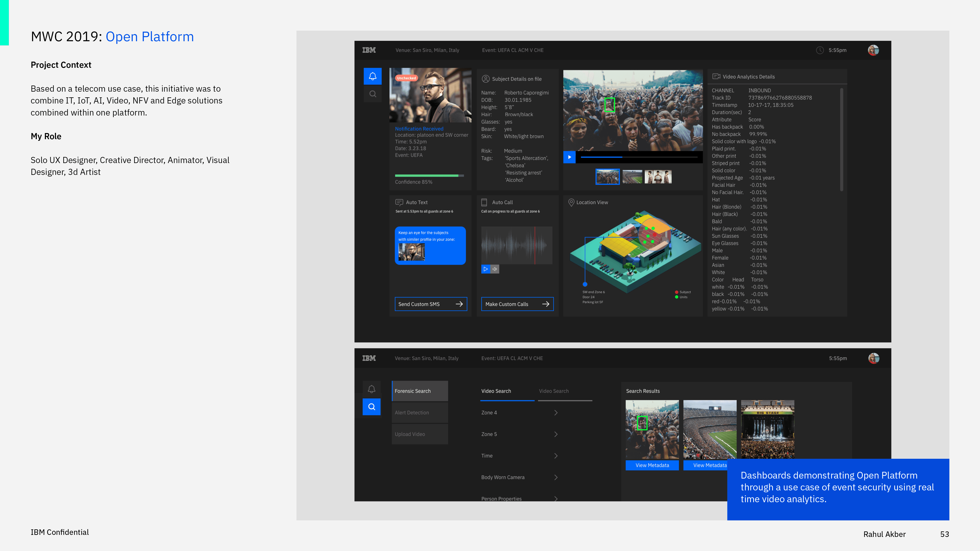Select Alert Detection menu item

[x=420, y=413]
